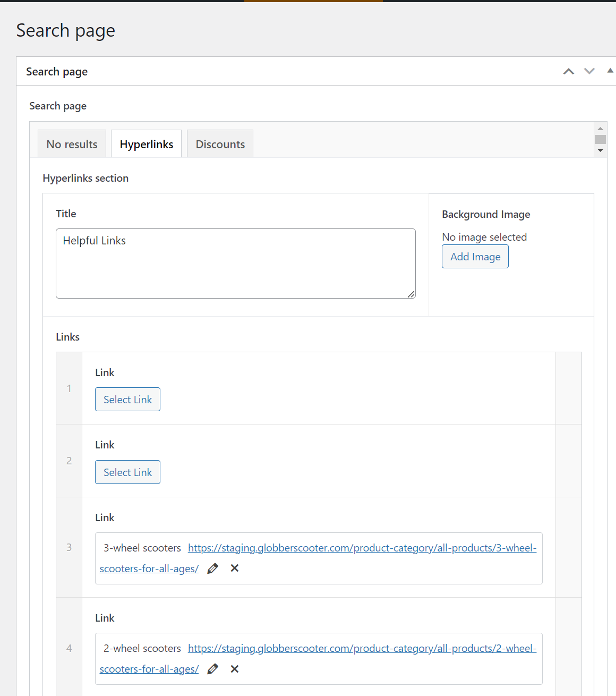Click the move-up chevron on the Search page panel
The height and width of the screenshot is (696, 616).
pos(568,71)
